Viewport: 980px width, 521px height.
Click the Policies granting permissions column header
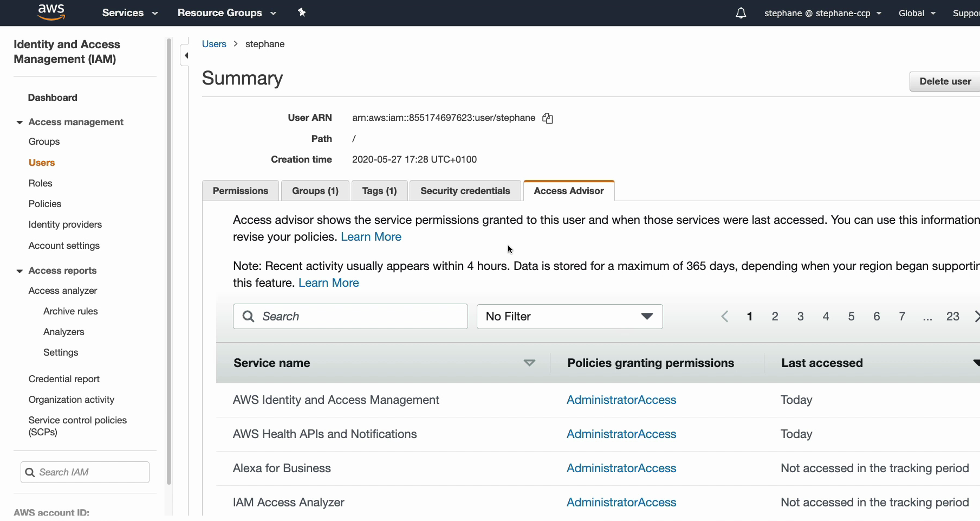651,363
